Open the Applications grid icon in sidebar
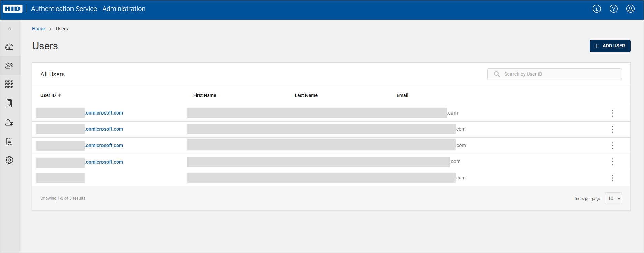 click(x=9, y=84)
